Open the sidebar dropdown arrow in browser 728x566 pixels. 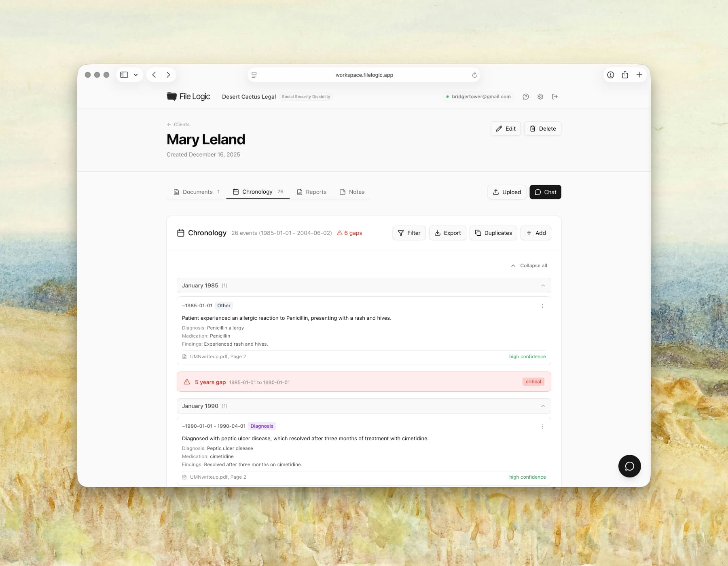pos(136,75)
